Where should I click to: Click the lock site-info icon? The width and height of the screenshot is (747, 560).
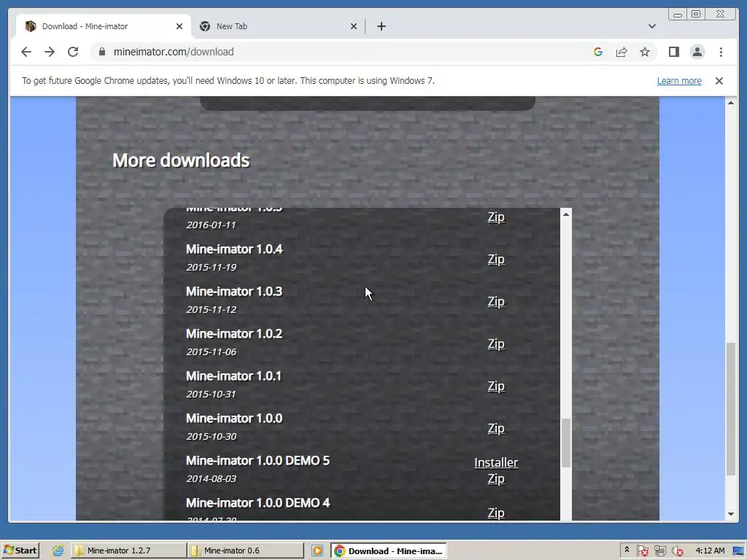[101, 52]
